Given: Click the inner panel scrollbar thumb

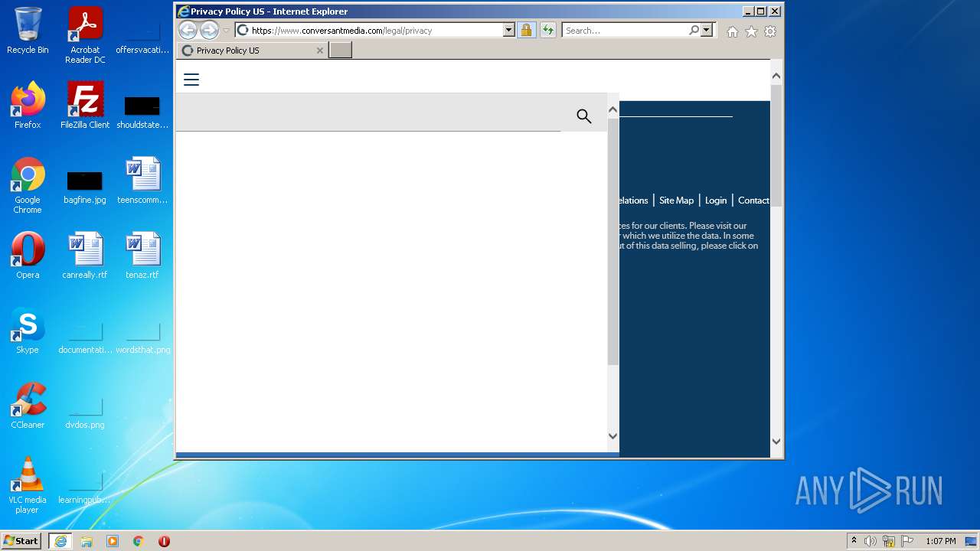Looking at the screenshot, I should pos(612,241).
